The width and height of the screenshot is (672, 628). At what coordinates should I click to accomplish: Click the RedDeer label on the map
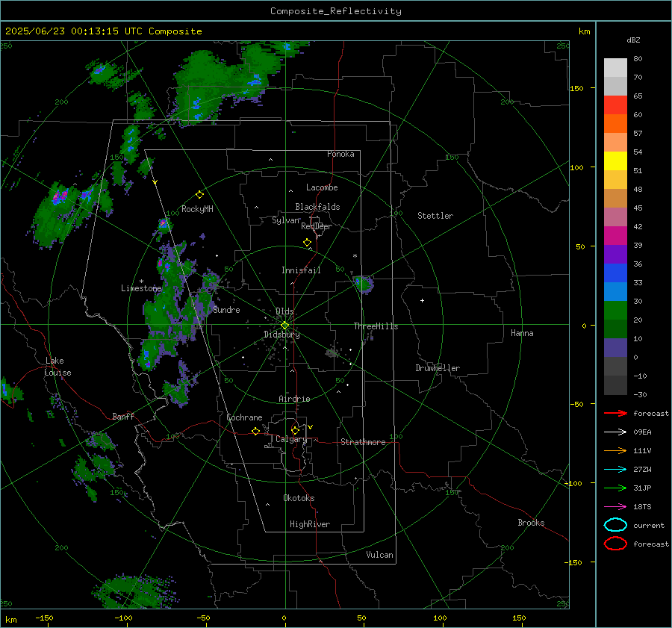pos(317,226)
